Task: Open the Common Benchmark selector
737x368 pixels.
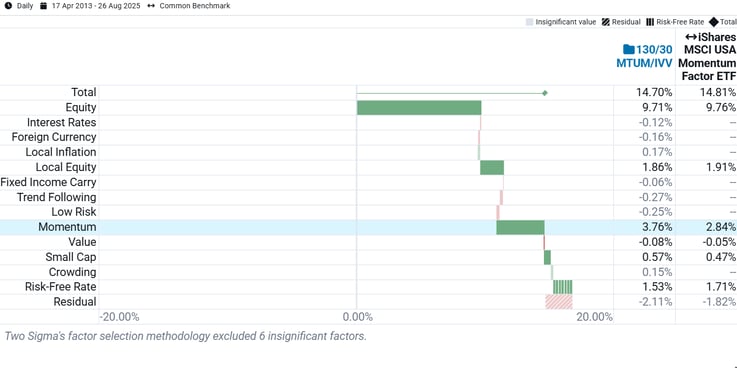Action: pos(195,6)
